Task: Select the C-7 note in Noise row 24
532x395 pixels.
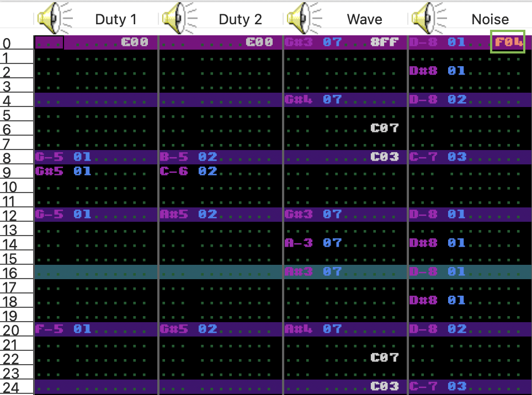Action: pos(423,386)
